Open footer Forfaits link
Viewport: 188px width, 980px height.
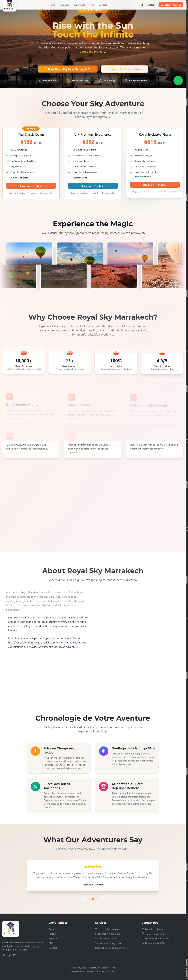[52, 934]
